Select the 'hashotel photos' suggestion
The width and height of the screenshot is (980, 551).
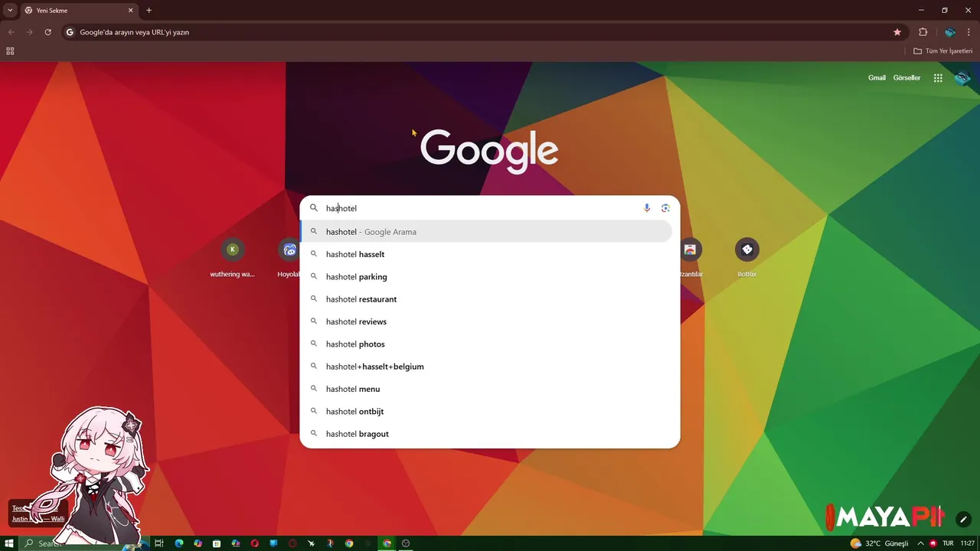[486, 344]
